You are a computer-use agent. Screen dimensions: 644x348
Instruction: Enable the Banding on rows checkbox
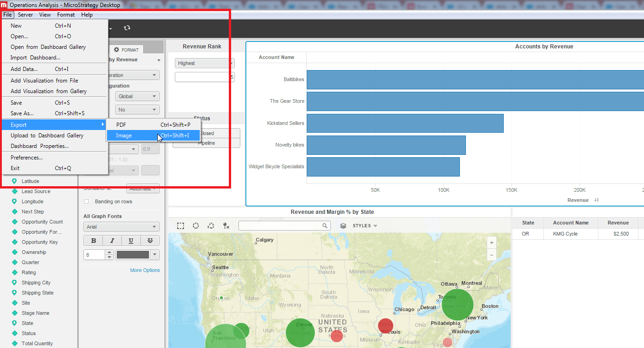(86, 202)
